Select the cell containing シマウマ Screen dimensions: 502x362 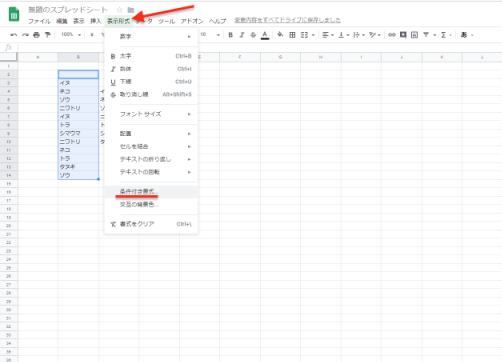(78, 133)
